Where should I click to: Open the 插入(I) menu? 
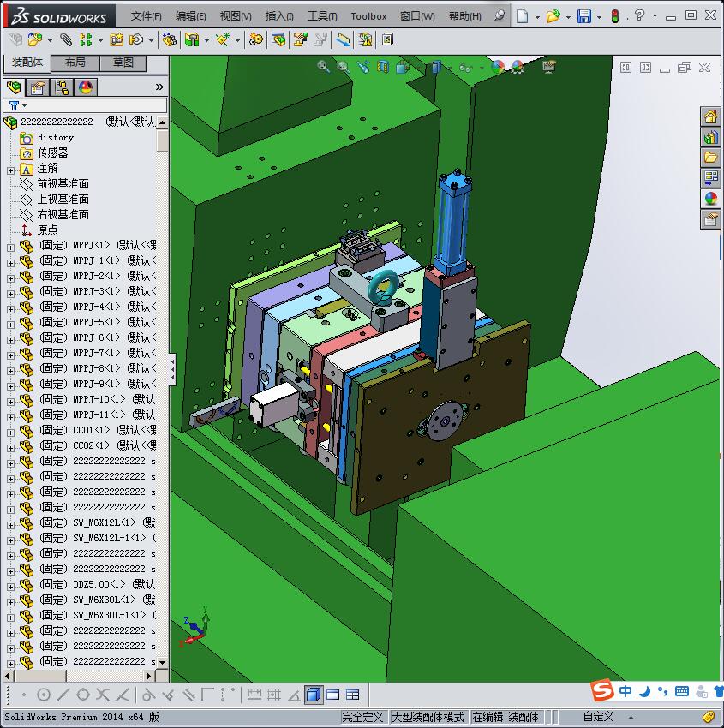coord(279,16)
